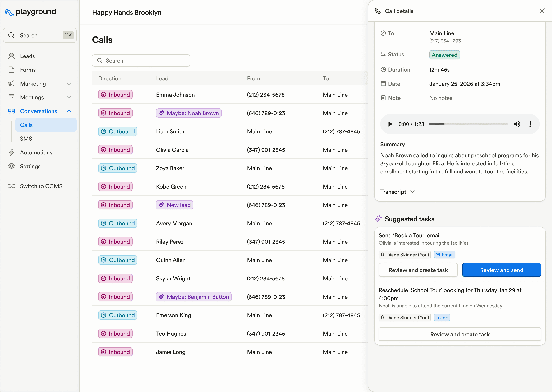Viewport: 552px width, 392px height.
Task: Collapse the Conversations section
Action: pos(69,111)
